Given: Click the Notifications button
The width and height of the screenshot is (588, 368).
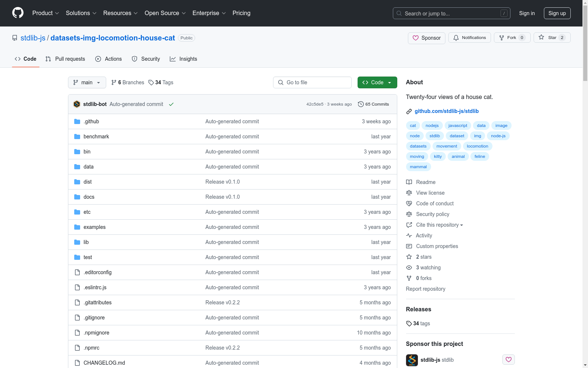Looking at the screenshot, I should coord(470,38).
